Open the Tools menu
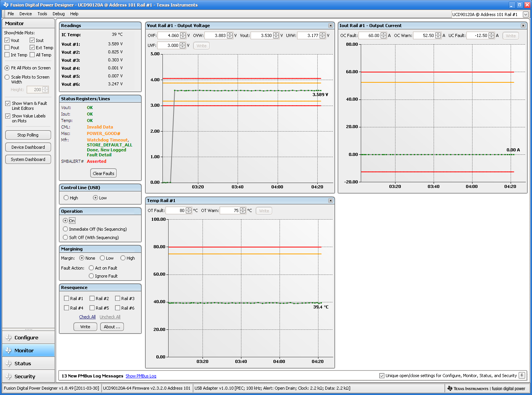The height and width of the screenshot is (395, 532). tap(42, 14)
